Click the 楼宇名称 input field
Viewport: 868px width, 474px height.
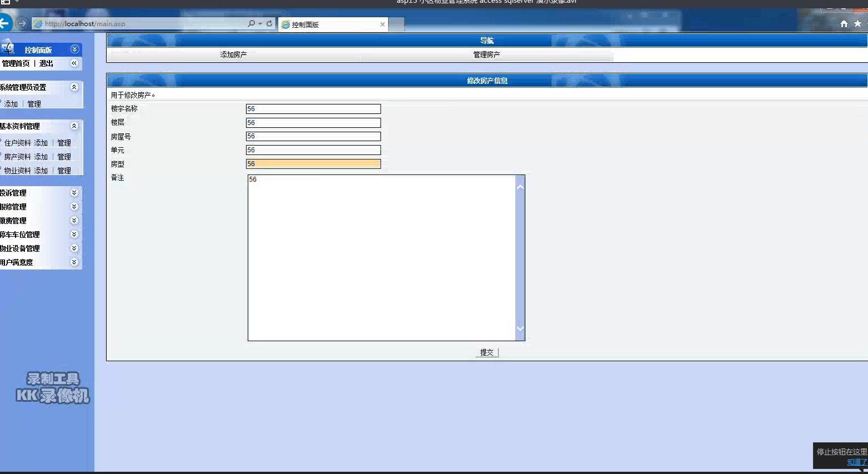point(313,109)
